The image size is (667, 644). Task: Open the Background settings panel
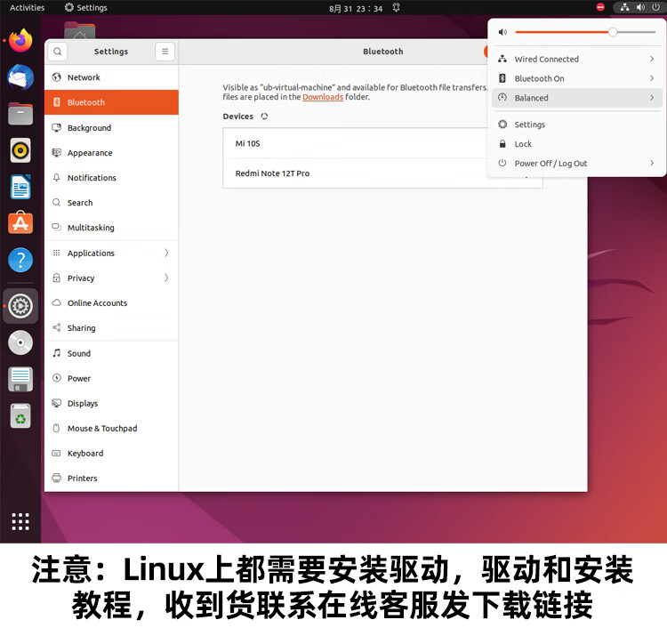pos(111,127)
